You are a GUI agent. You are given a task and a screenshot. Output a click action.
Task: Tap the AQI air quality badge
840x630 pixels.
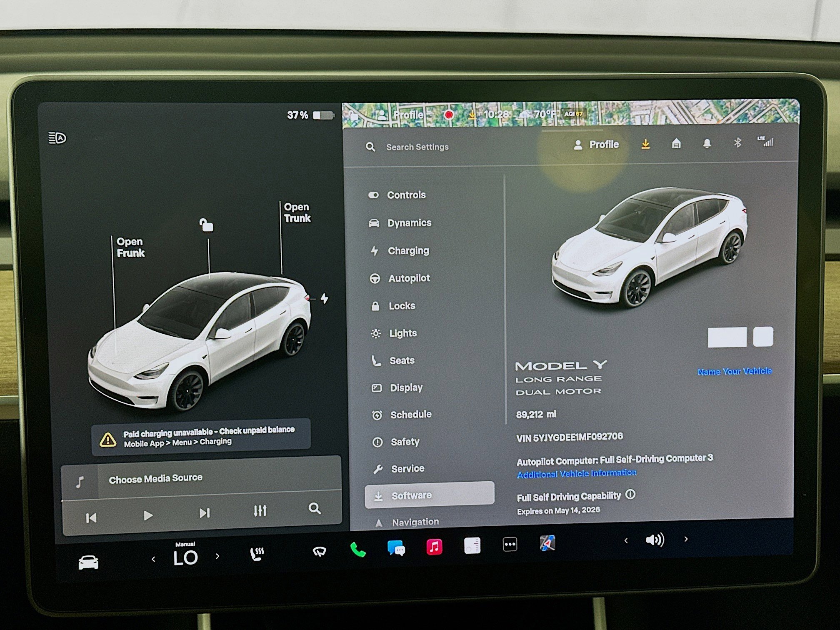574,113
